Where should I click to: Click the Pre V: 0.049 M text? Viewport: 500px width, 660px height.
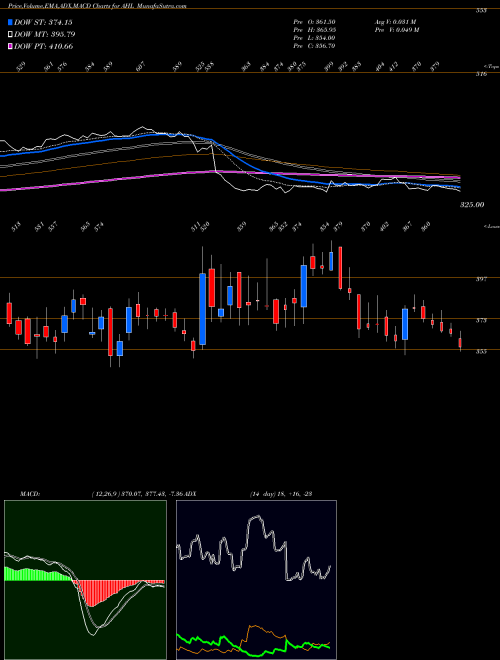[x=396, y=30]
